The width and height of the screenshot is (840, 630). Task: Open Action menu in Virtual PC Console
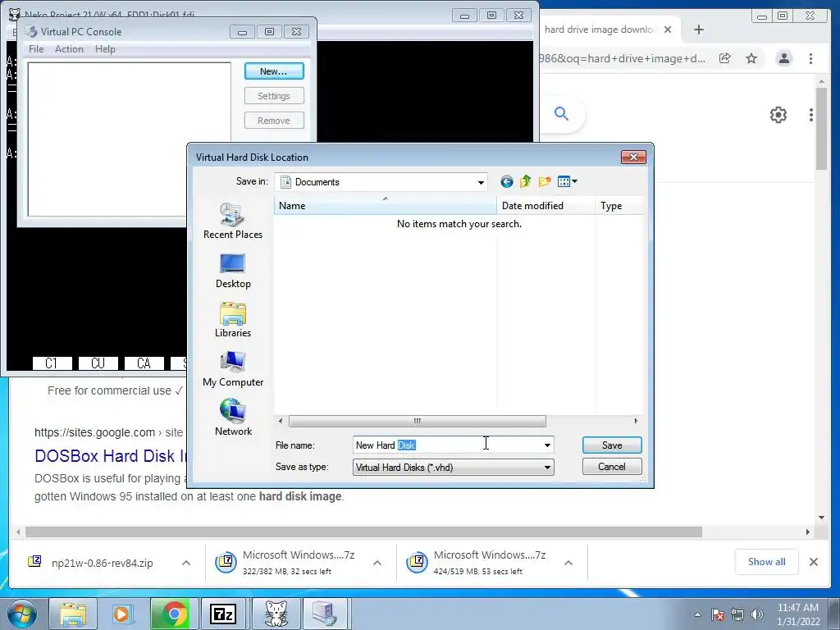(69, 49)
